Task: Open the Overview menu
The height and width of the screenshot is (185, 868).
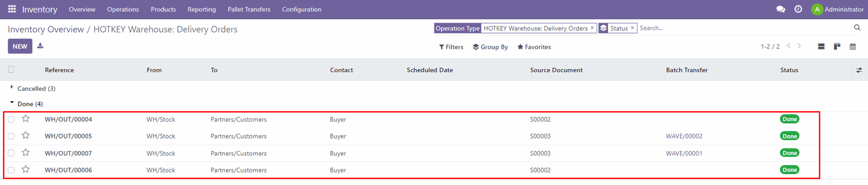Action: [x=82, y=9]
